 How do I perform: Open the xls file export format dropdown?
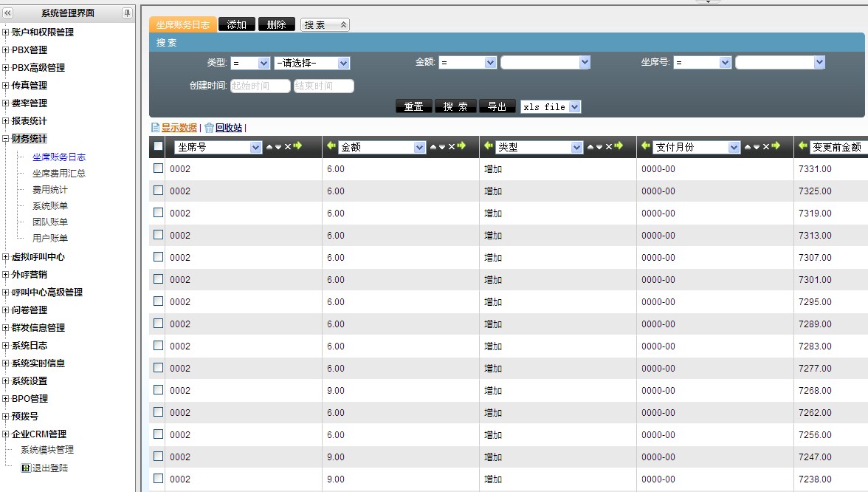click(551, 107)
